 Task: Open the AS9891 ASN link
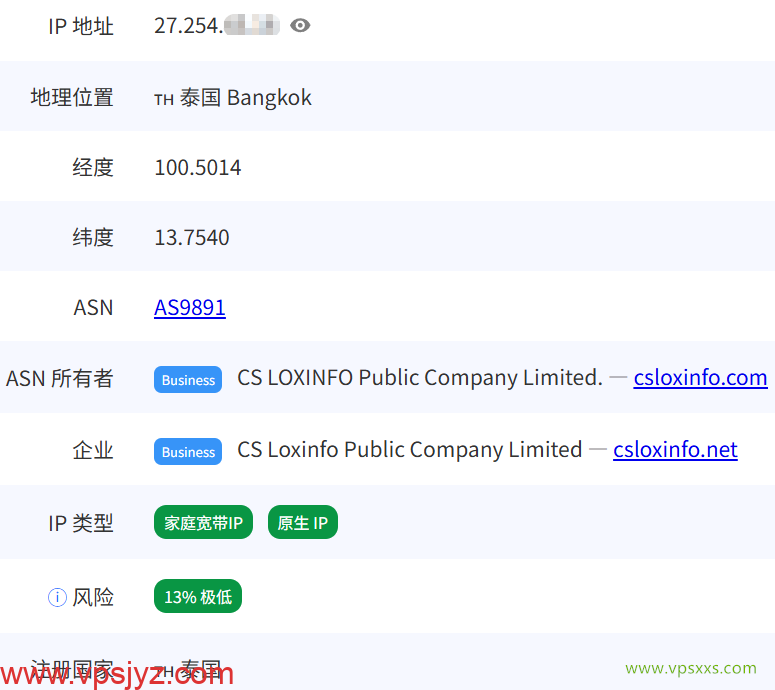point(190,307)
